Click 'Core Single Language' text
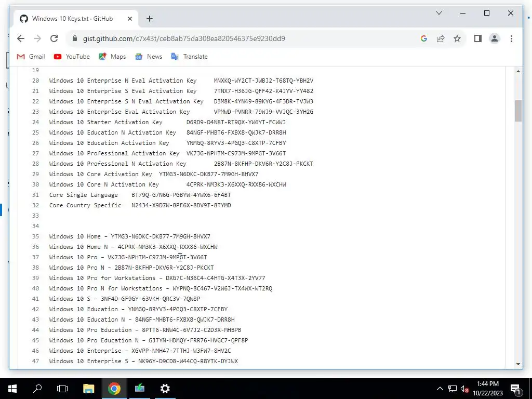532x399 pixels. (84, 195)
